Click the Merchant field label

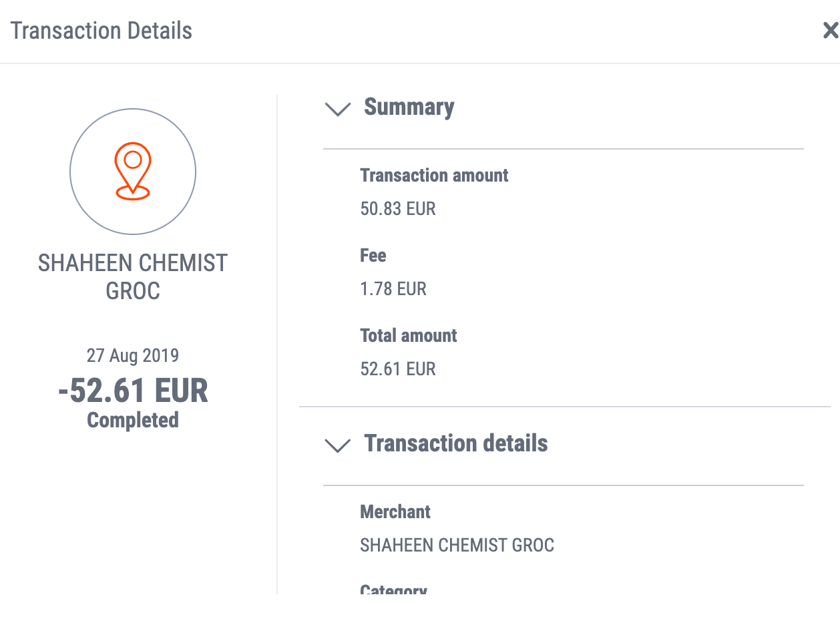pyautogui.click(x=395, y=512)
